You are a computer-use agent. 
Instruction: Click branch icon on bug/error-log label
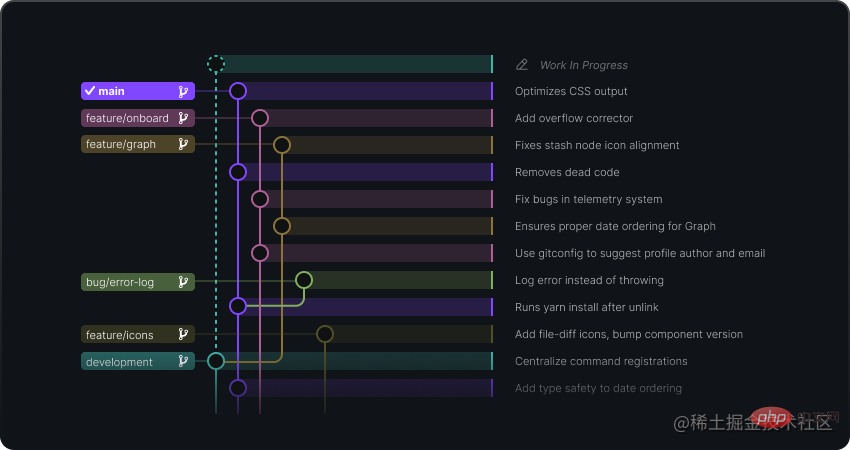tap(183, 282)
